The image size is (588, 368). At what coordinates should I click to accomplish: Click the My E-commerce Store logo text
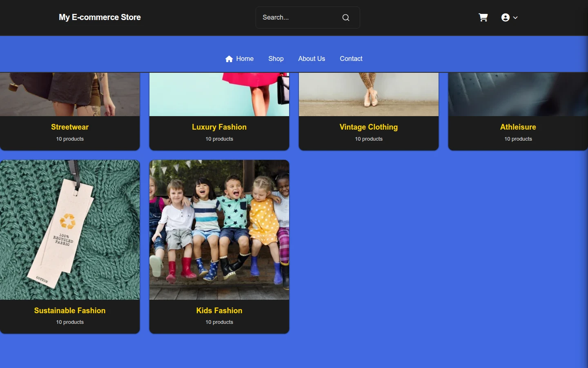[x=100, y=17]
